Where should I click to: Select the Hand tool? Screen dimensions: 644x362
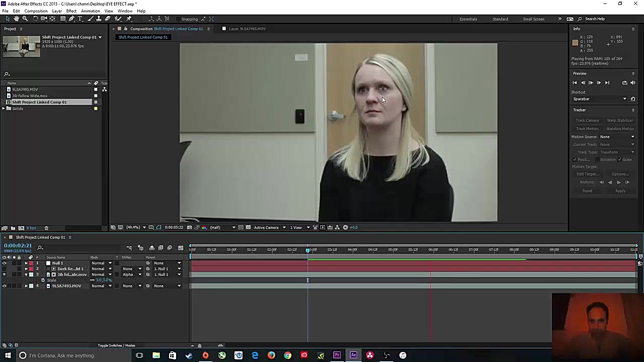(x=16, y=19)
